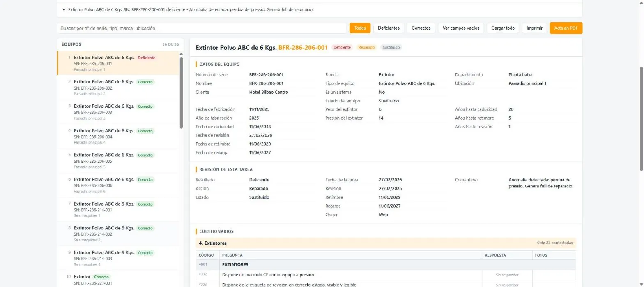This screenshot has height=287, width=644.
Task: Choose list entry with SN BFR-286-206-004
Action: (118, 136)
